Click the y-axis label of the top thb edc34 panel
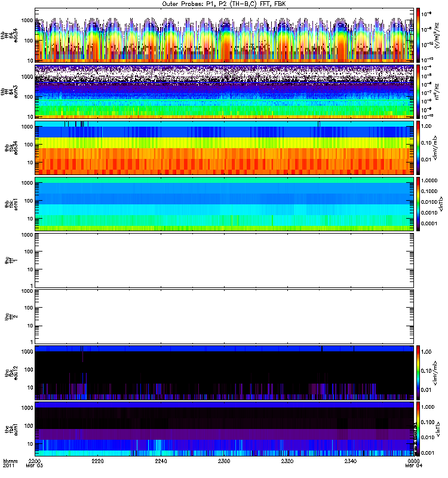Screen dimensions: 448x478 tap(10, 35)
